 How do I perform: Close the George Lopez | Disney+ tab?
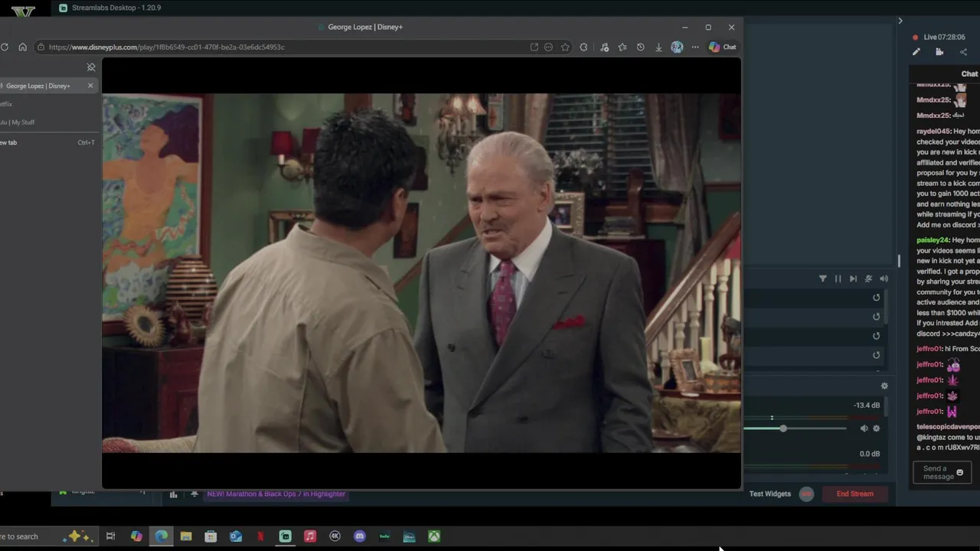(90, 86)
